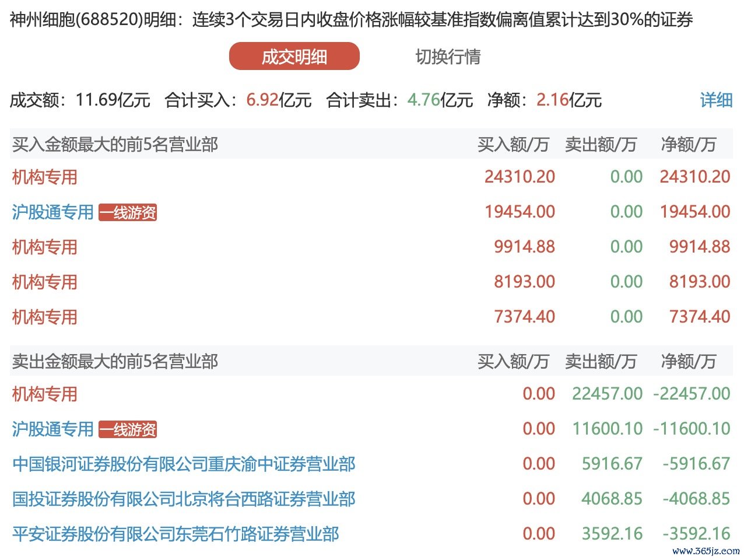Screen dimensions: 744x560
Task: Click the 一线游资 badge in the sellers table
Action: 128,430
